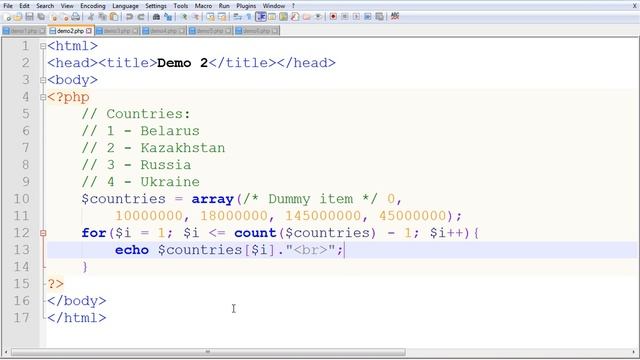Play back the recorded macro
Image resolution: width=640 pixels, height=360 pixels.
tap(357, 17)
